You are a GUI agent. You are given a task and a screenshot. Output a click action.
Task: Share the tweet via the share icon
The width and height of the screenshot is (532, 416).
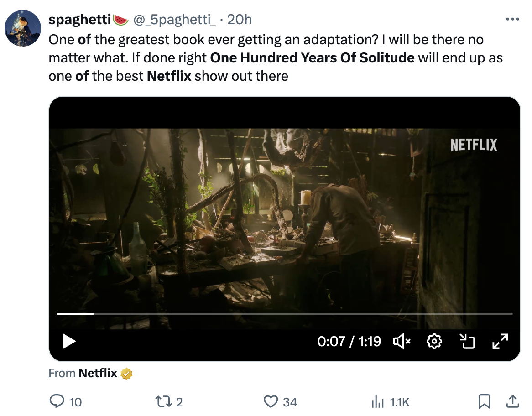(513, 402)
